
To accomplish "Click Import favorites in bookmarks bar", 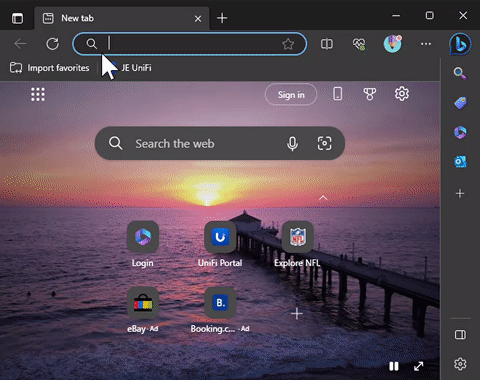I will [x=49, y=68].
